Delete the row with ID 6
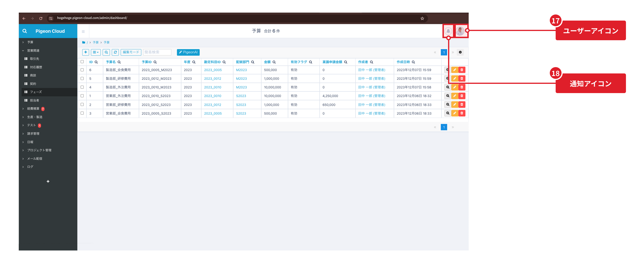Screen dimensions: 644x272 [462, 70]
